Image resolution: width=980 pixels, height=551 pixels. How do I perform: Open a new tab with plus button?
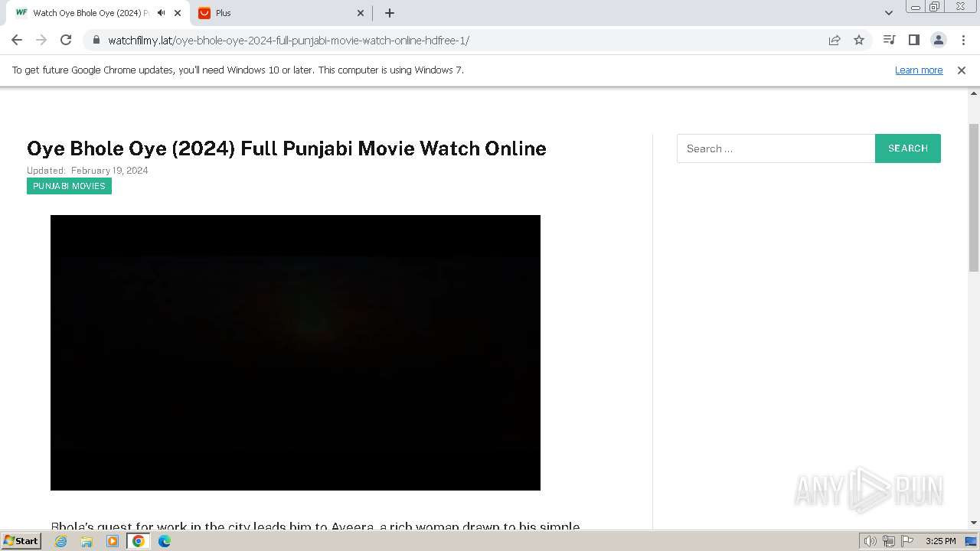[x=390, y=13]
